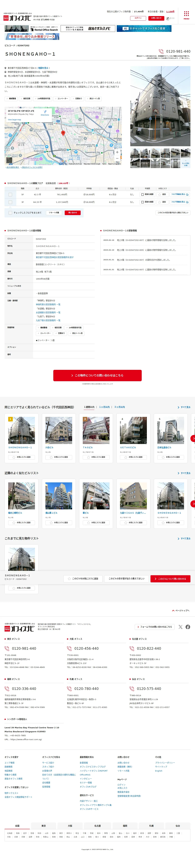Open 神保町駅の賃貸事務所 一覧 link
Screen dimensions: 195x868
pyautogui.click(x=48, y=305)
